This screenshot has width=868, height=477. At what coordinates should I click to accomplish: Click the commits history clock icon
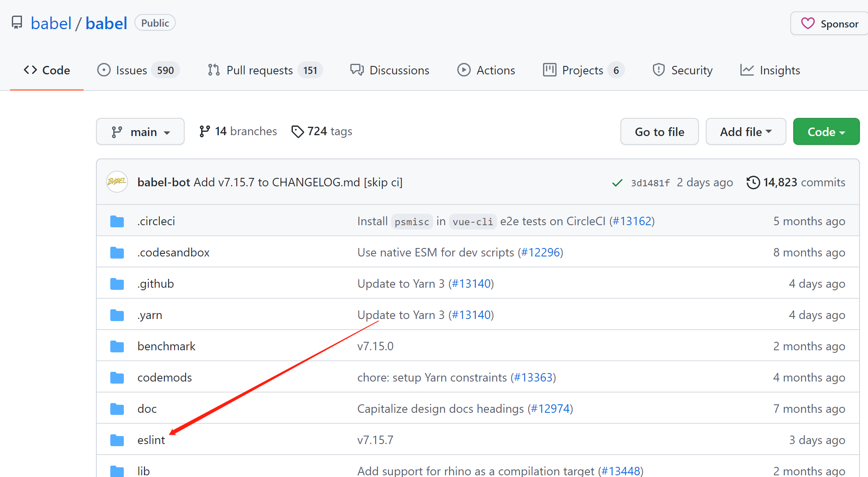(753, 183)
